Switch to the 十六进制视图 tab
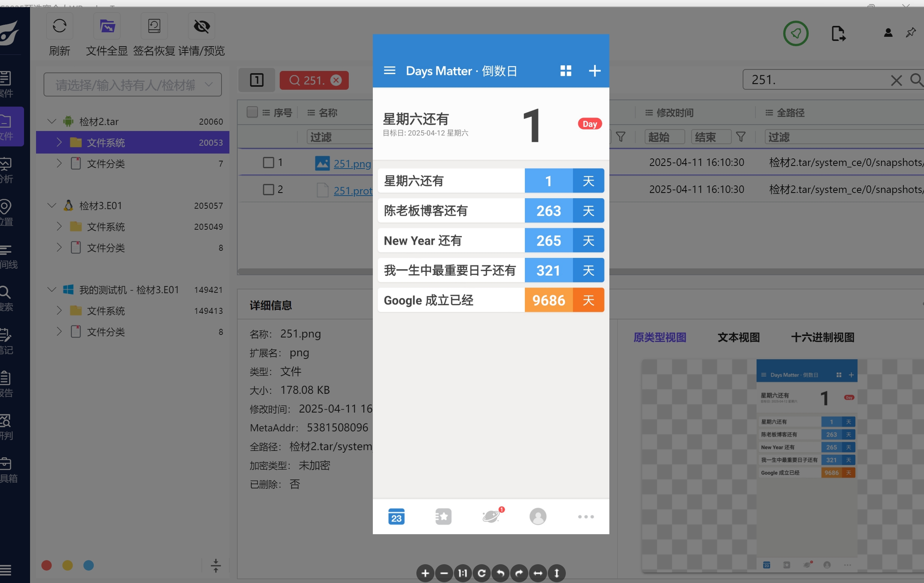Screen dimensions: 924x583 click(822, 337)
